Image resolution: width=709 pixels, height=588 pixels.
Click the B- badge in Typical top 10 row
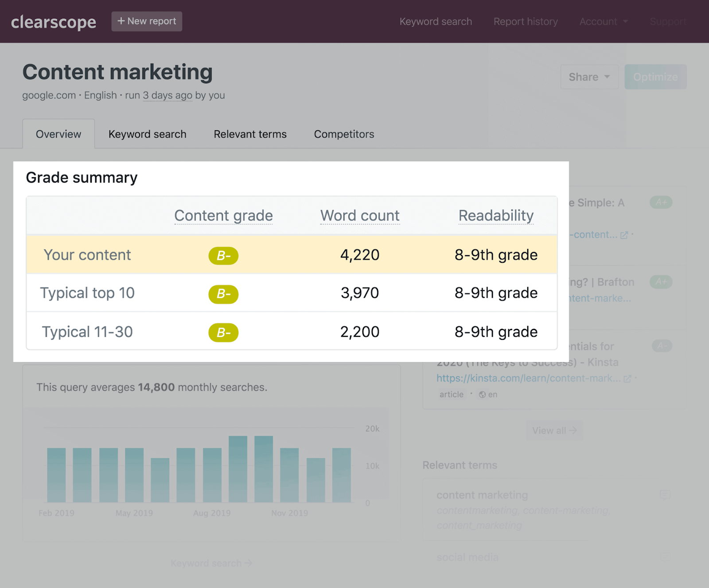coord(223,294)
